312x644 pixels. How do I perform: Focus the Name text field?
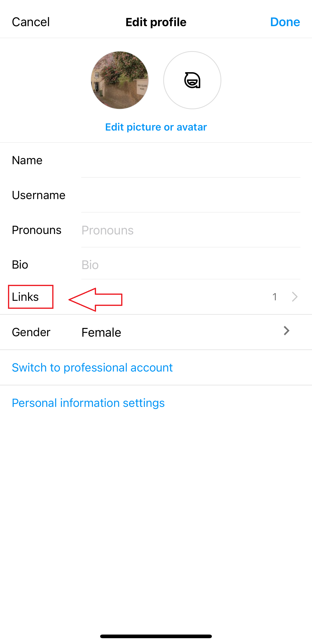click(191, 160)
